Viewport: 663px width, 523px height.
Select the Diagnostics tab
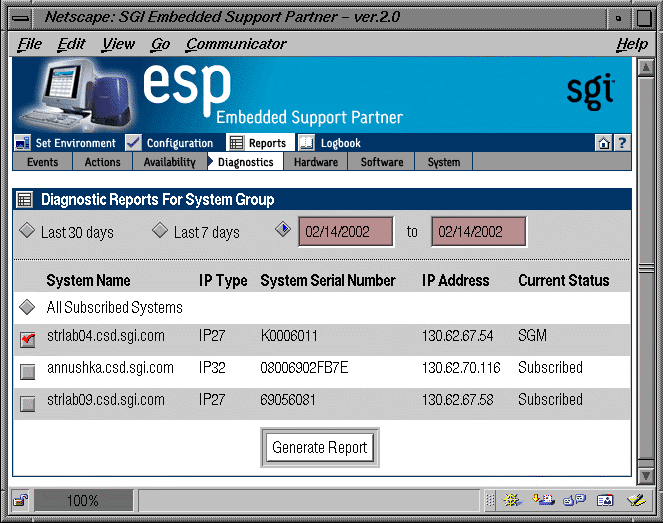pos(245,162)
